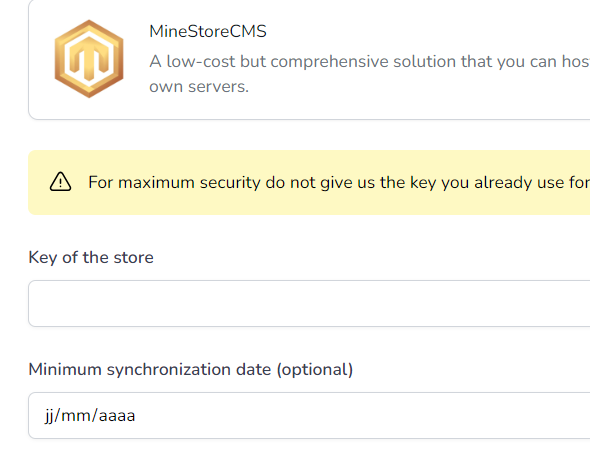Viewport: 590px width, 466px height.
Task: Click the 'Key of the store' label
Action: (91, 257)
